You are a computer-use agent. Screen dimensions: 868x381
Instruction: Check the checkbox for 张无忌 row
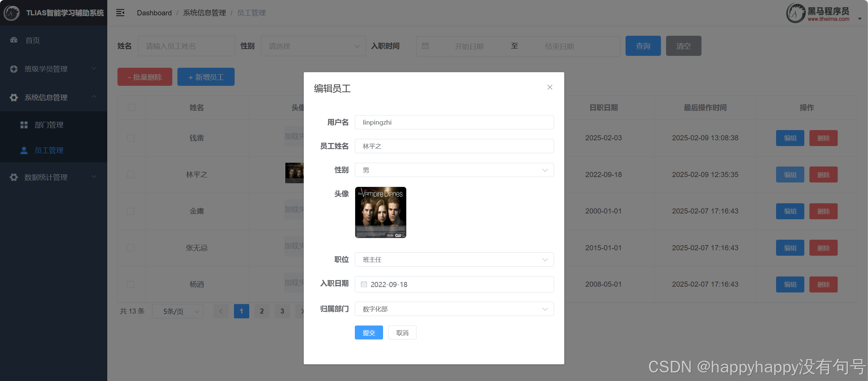[x=130, y=248]
